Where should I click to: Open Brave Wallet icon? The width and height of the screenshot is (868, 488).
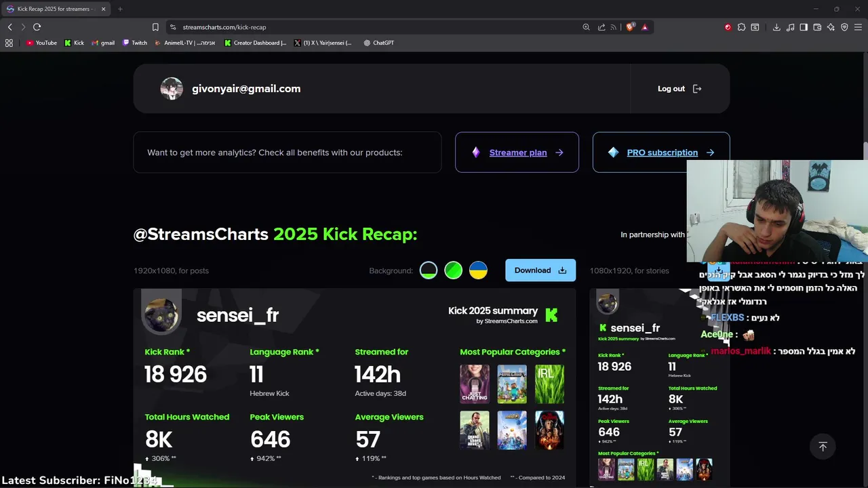point(817,27)
